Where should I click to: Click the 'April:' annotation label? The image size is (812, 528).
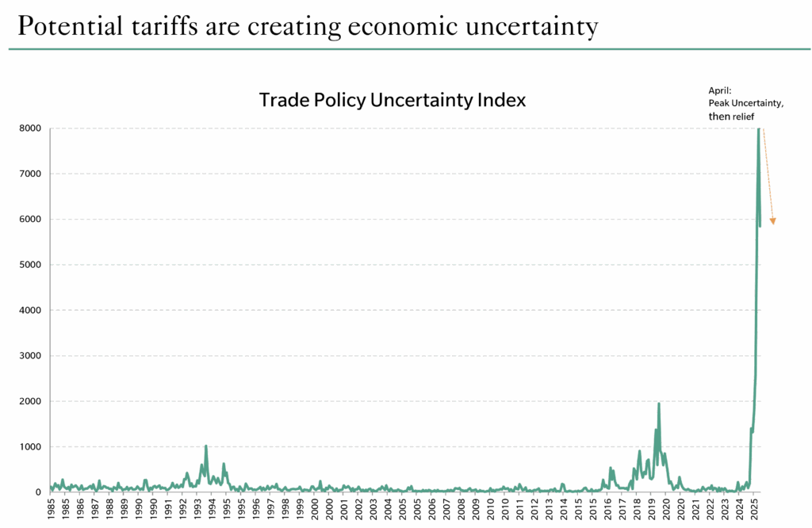pyautogui.click(x=720, y=90)
